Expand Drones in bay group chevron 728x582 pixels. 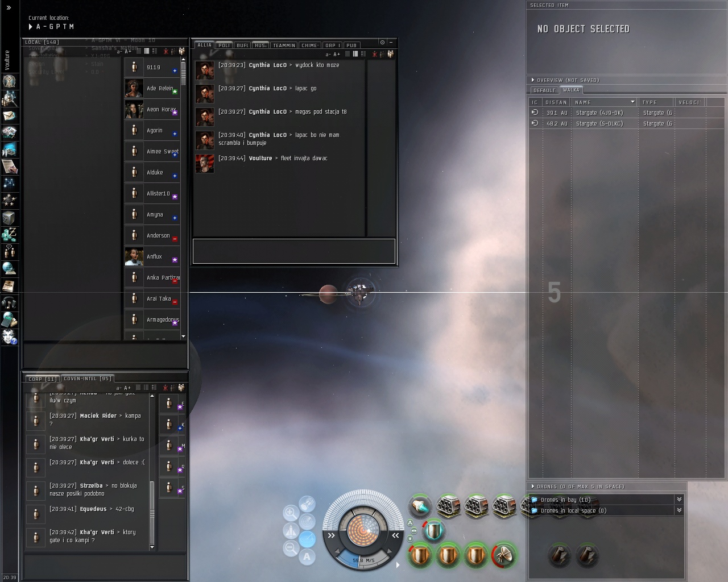[x=679, y=500]
